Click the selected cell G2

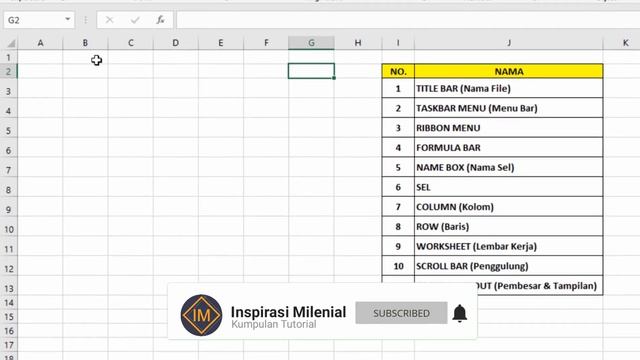click(311, 71)
